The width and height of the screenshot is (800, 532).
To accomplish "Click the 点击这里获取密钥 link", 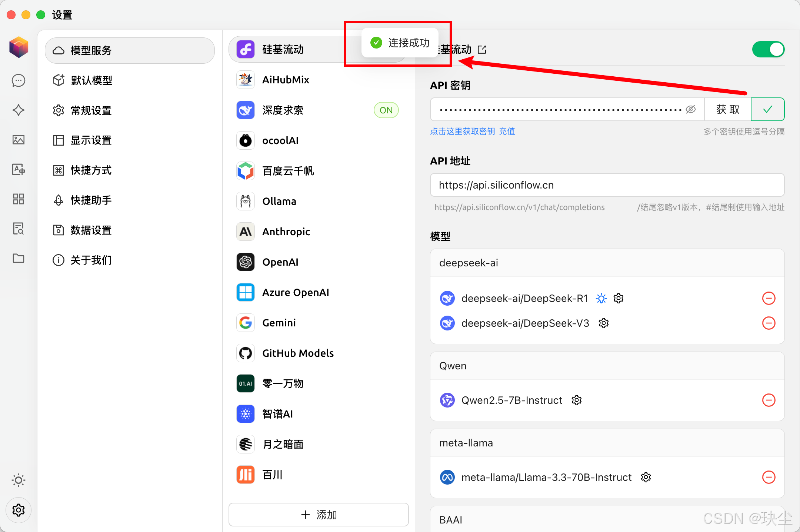I will click(x=462, y=132).
